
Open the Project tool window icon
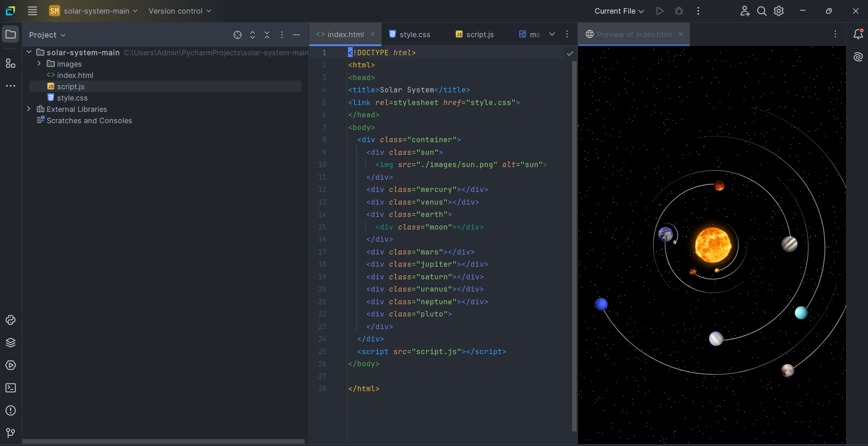click(10, 34)
